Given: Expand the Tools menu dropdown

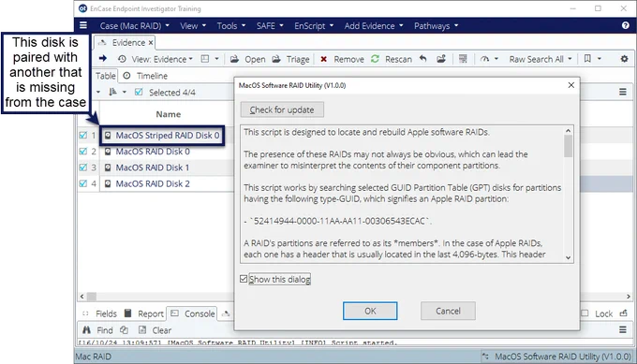Looking at the screenshot, I should [230, 26].
